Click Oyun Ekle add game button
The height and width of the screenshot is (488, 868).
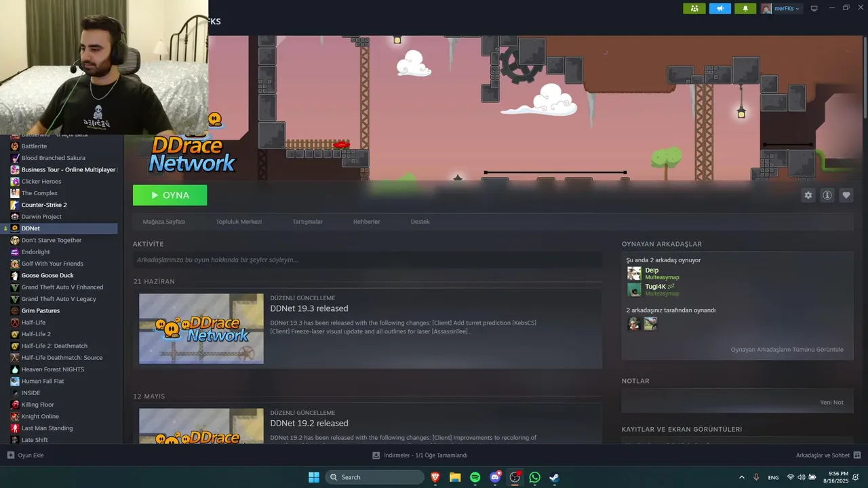pyautogui.click(x=25, y=455)
